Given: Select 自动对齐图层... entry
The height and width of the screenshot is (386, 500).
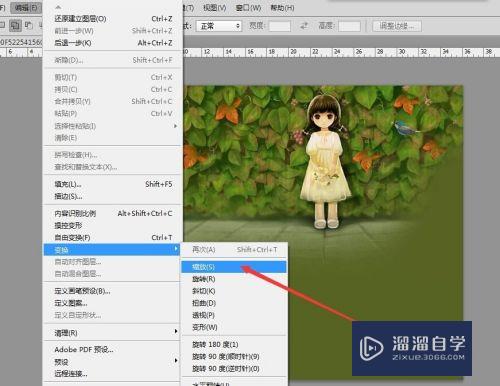Looking at the screenshot, I should [113, 262].
